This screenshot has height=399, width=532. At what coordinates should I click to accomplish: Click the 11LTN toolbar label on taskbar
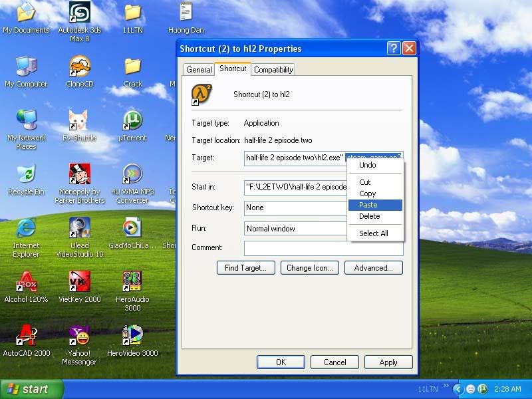pyautogui.click(x=428, y=389)
